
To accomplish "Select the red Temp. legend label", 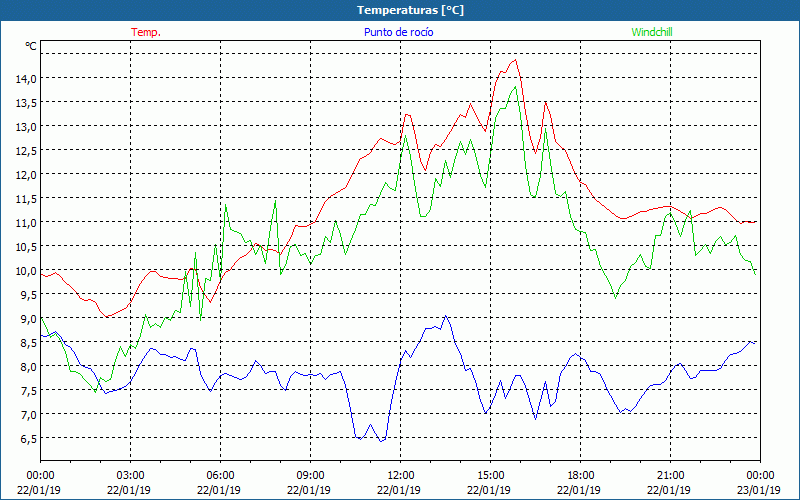I will click(146, 32).
